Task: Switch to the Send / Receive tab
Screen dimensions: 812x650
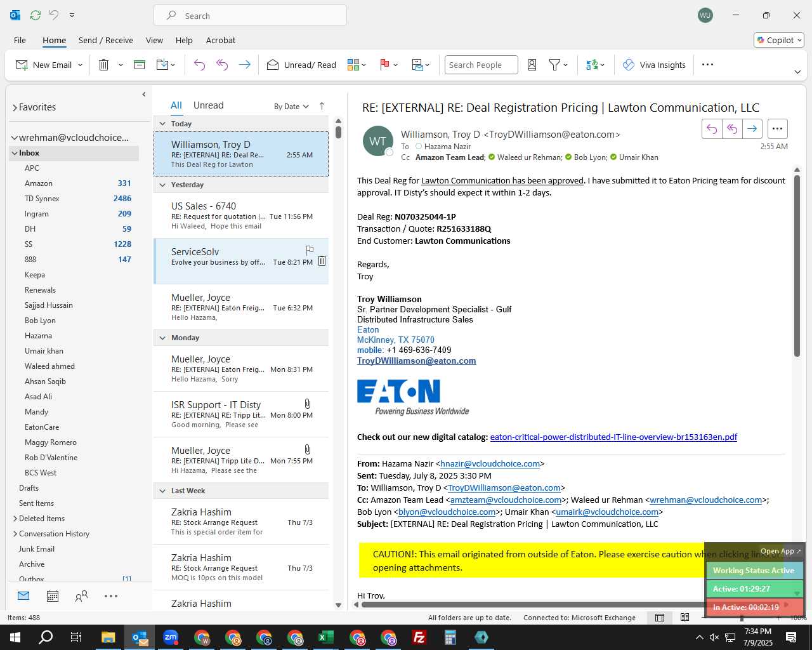Action: click(x=106, y=40)
